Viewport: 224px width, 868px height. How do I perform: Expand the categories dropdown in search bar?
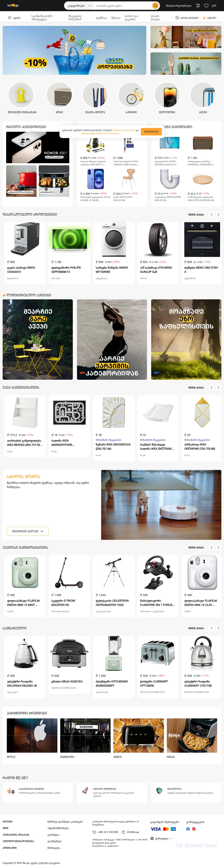[79, 6]
